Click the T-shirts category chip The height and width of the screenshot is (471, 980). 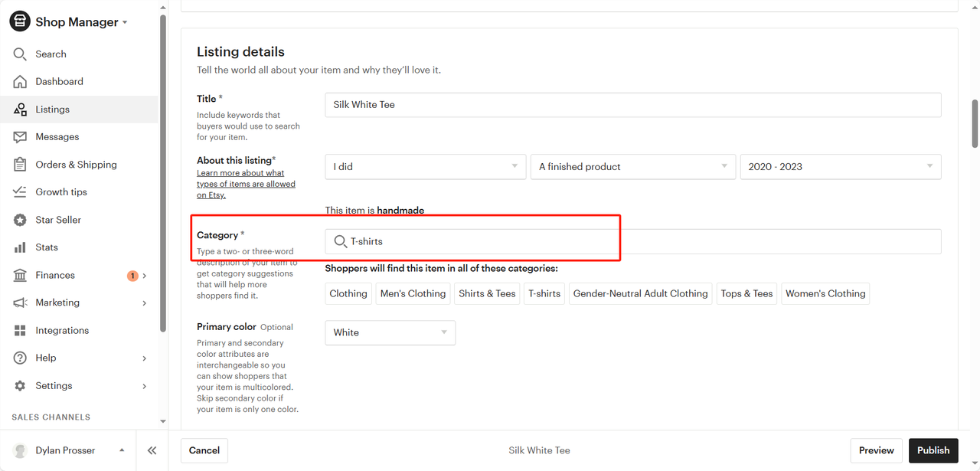(544, 293)
